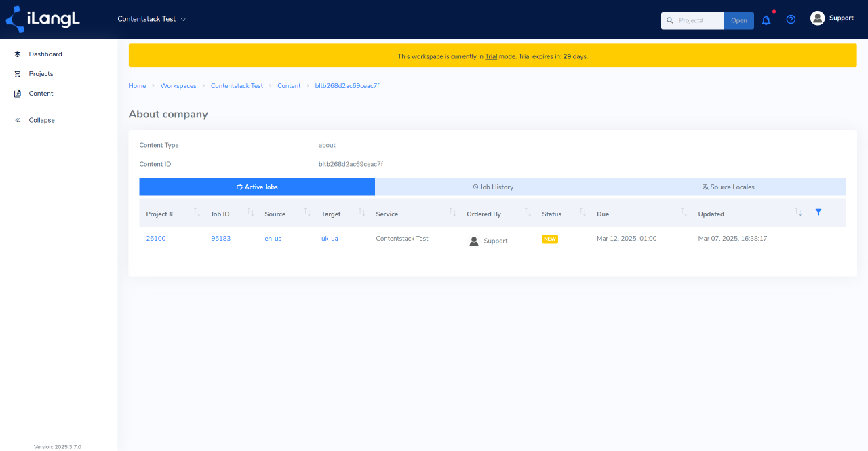The image size is (868, 451).
Task: Switch to the Source Locales tab
Action: tap(728, 187)
